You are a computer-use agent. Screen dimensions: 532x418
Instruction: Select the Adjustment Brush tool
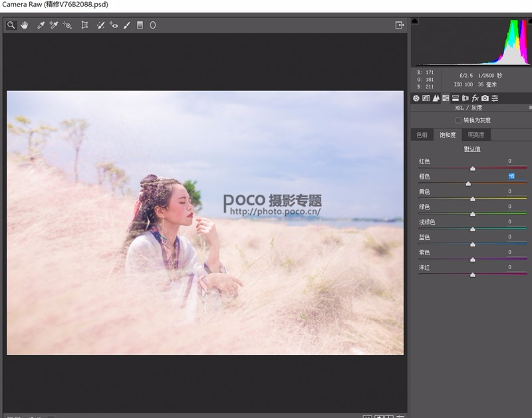point(126,25)
